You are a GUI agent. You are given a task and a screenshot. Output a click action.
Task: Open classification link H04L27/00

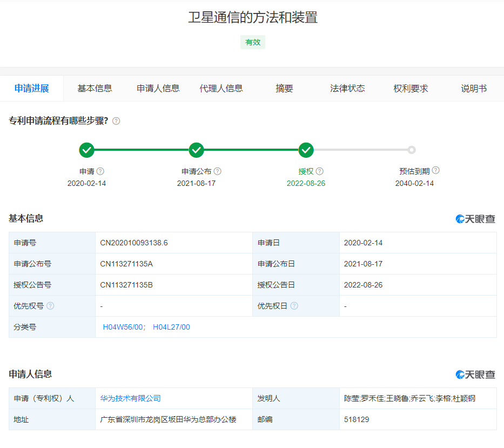click(x=171, y=327)
